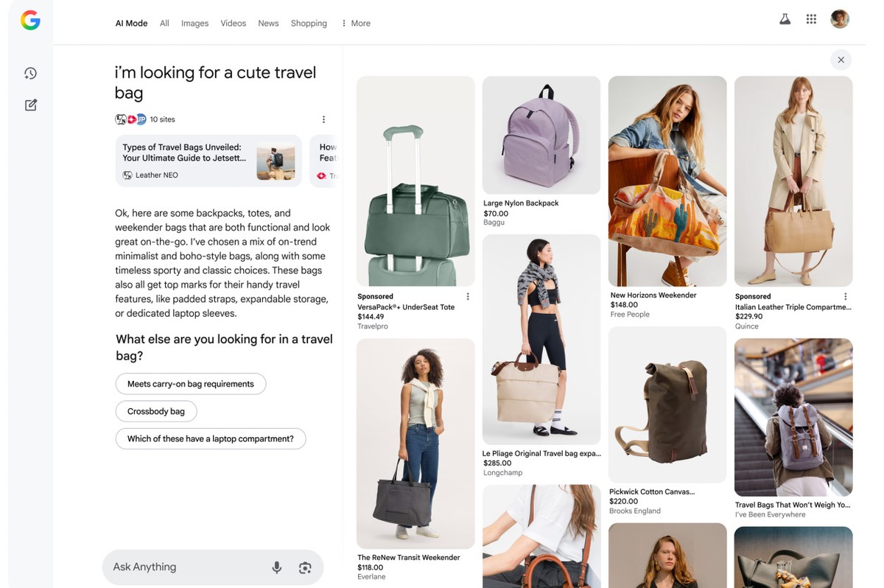Start a new chat via the pencil icon
This screenshot has height=588, width=884.
[30, 105]
